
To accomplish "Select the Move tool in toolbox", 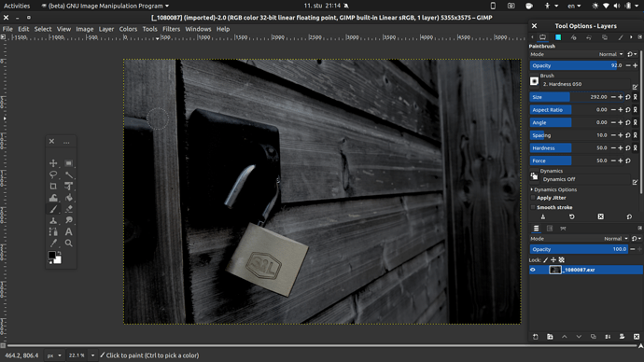I will click(x=53, y=163).
